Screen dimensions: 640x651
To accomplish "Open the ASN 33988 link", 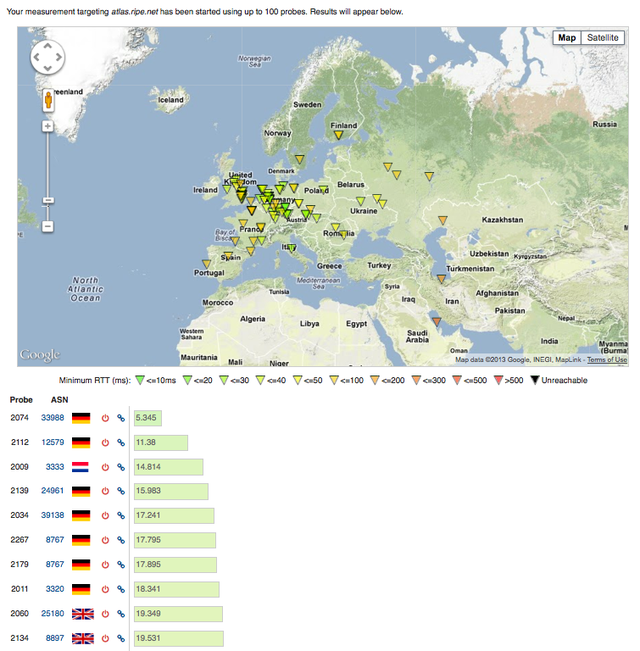I will [x=52, y=418].
